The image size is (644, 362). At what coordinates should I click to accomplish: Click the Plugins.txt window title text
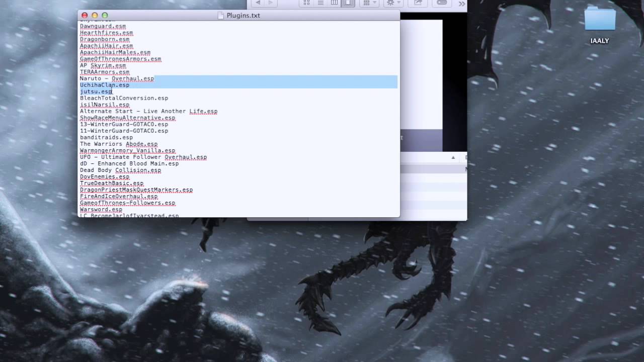[243, 16]
